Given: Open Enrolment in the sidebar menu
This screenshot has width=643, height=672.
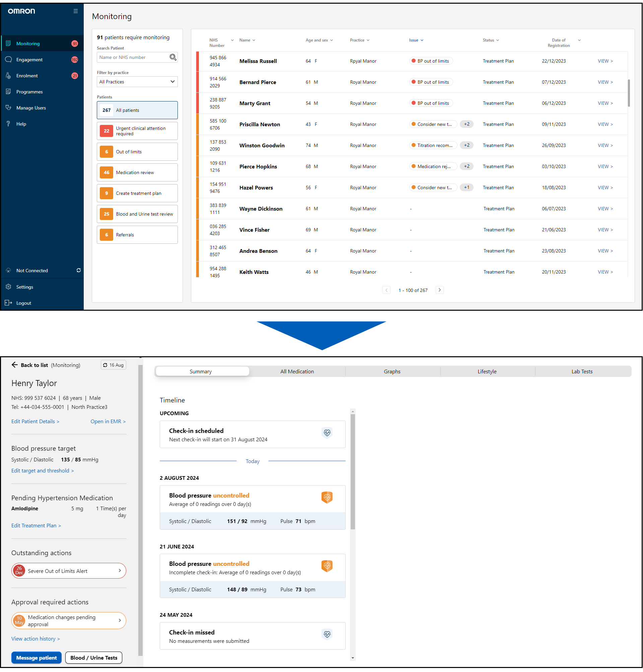Looking at the screenshot, I should point(27,76).
